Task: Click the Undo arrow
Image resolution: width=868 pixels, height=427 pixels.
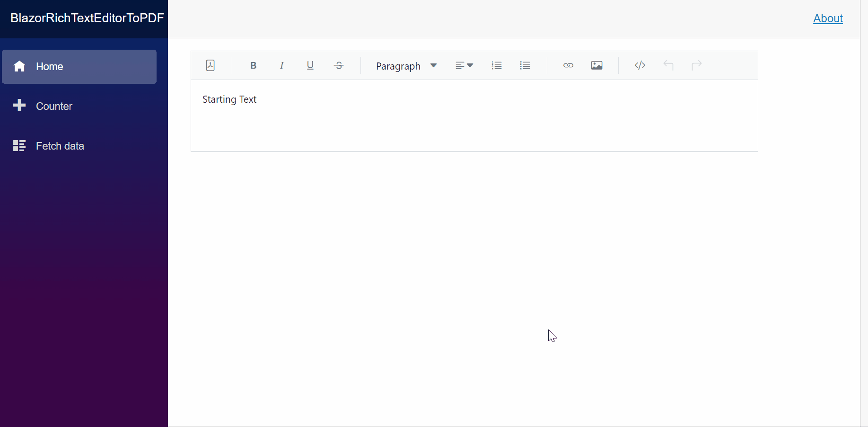Action: [668, 65]
